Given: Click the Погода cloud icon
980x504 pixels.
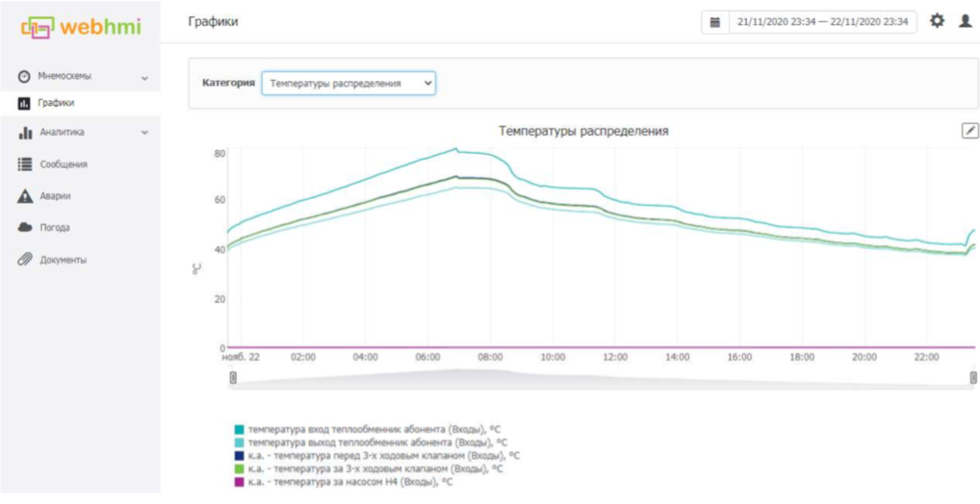Looking at the screenshot, I should click(25, 227).
